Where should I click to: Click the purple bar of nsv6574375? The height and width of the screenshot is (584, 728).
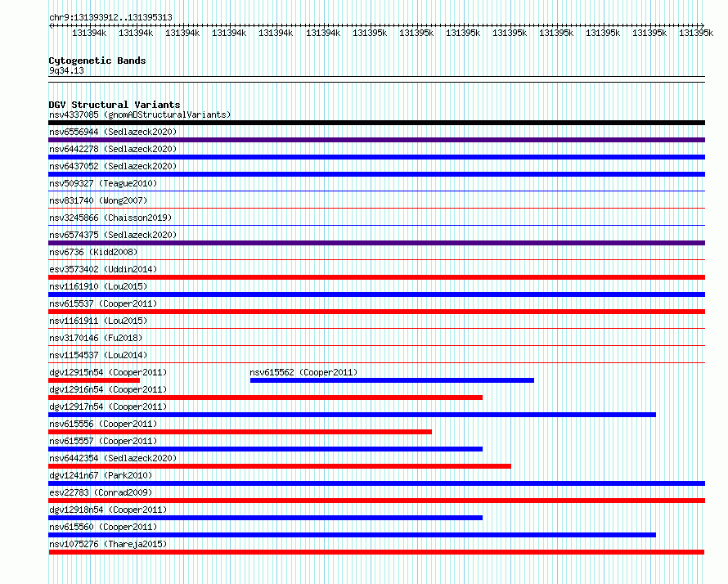click(376, 243)
